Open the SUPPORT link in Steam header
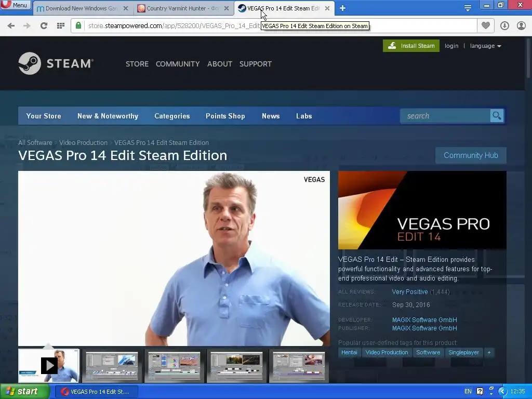 (x=256, y=64)
